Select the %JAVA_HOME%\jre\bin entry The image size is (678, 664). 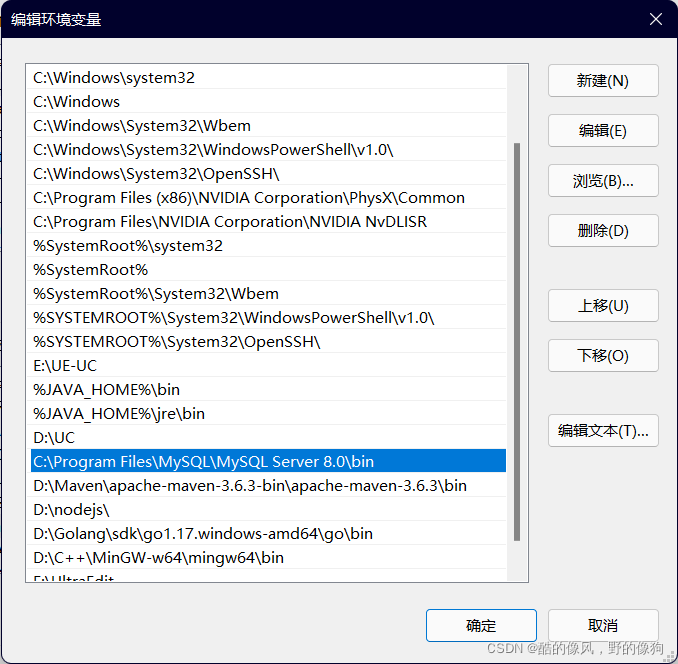268,414
